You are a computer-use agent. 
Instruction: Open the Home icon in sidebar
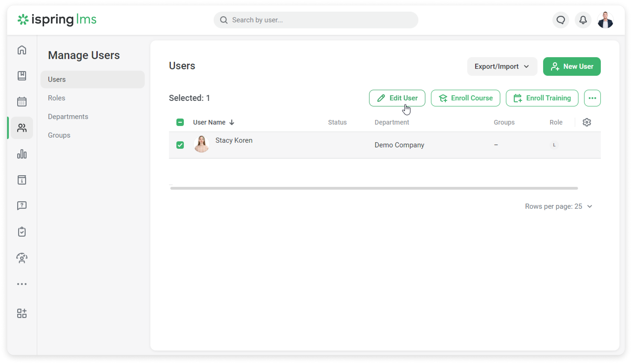tap(22, 50)
